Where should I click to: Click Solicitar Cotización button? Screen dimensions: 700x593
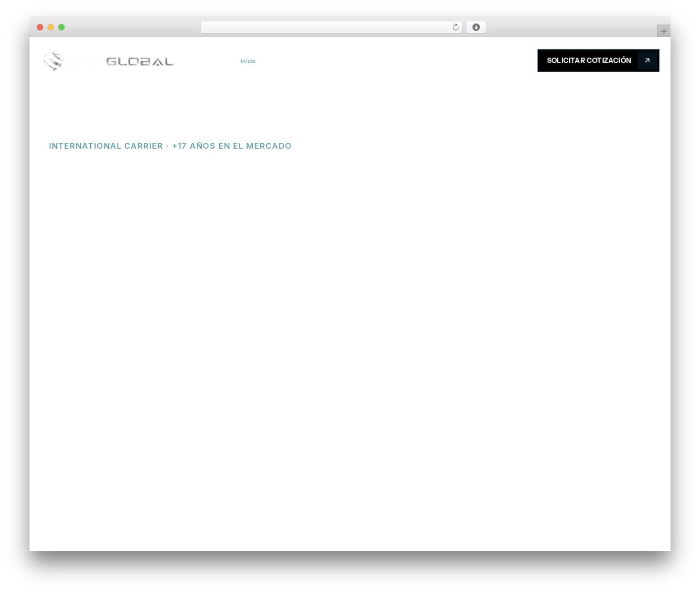tap(598, 61)
